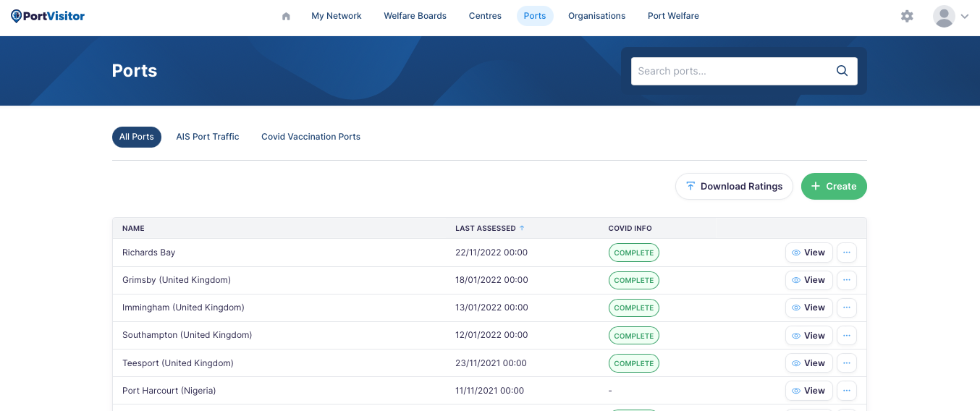View the Southampton port
The image size is (980, 411).
coord(809,336)
